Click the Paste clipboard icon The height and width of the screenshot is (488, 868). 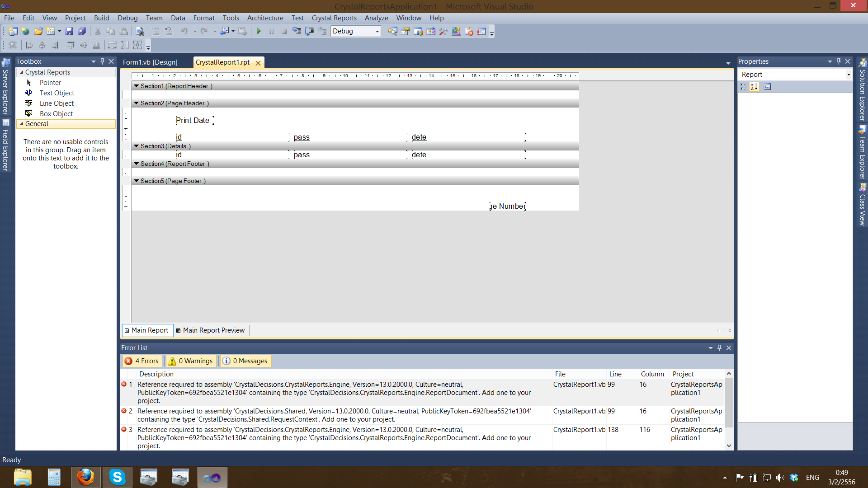click(123, 31)
